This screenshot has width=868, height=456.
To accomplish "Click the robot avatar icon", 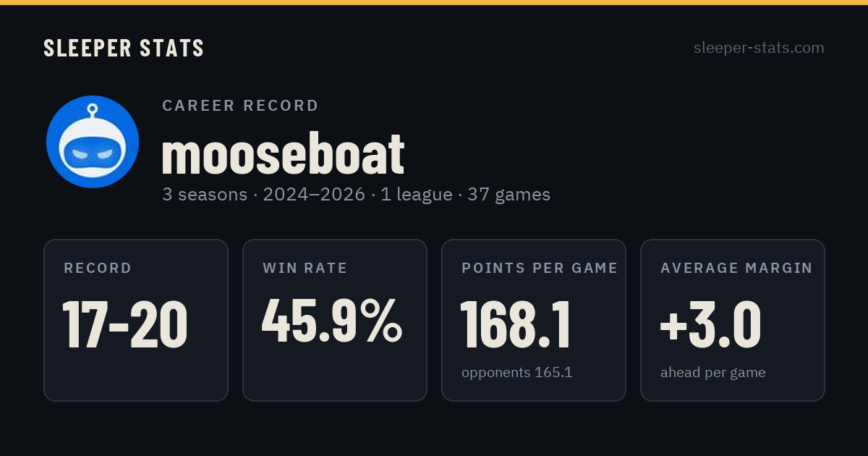I will coord(93,142).
